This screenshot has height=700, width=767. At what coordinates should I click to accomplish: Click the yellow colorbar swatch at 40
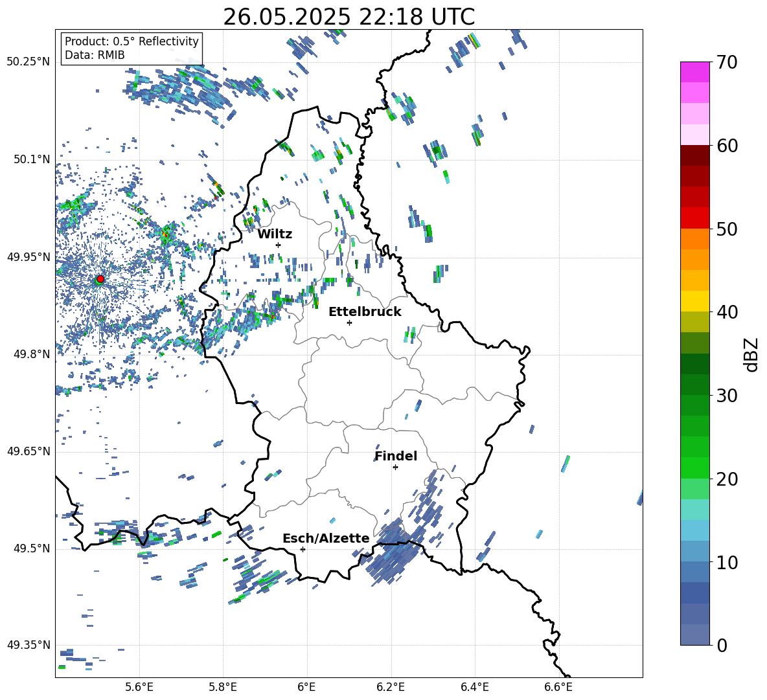pos(695,301)
